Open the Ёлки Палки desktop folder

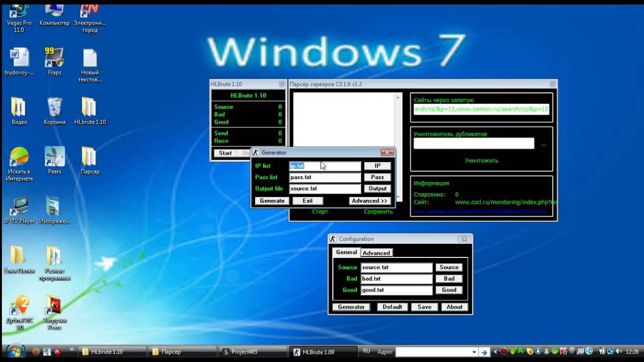click(x=19, y=259)
